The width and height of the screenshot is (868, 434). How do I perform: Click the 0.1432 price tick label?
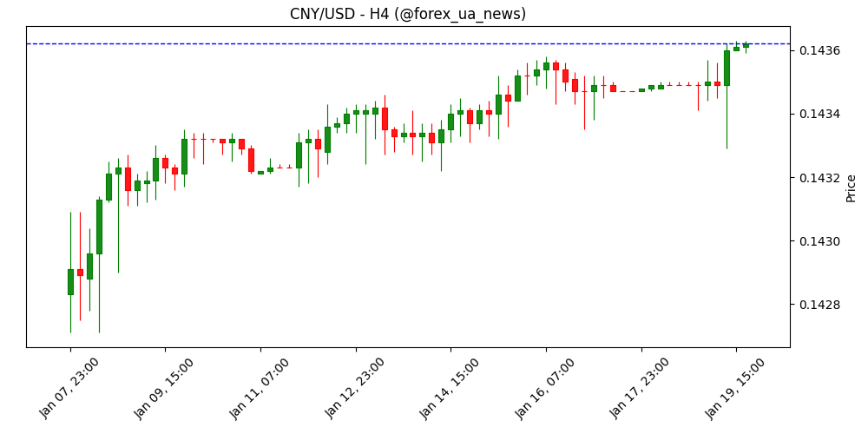point(816,178)
